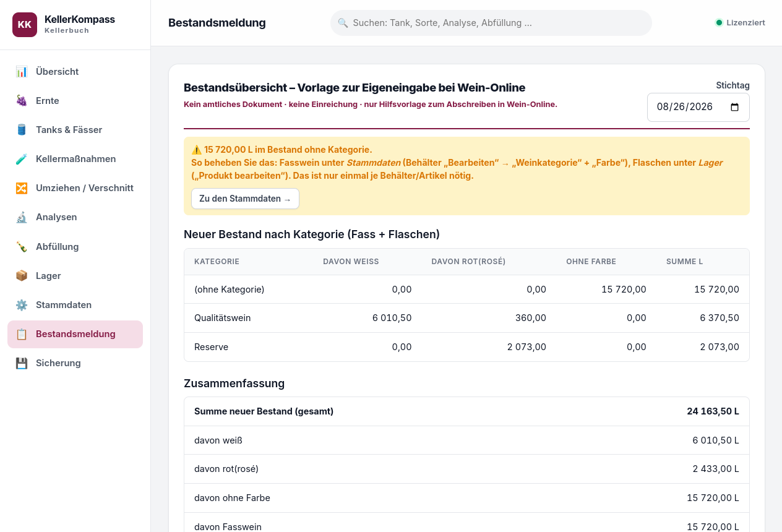The height and width of the screenshot is (532, 782).
Task: Click the KATEGORIE column header
Action: tap(217, 262)
